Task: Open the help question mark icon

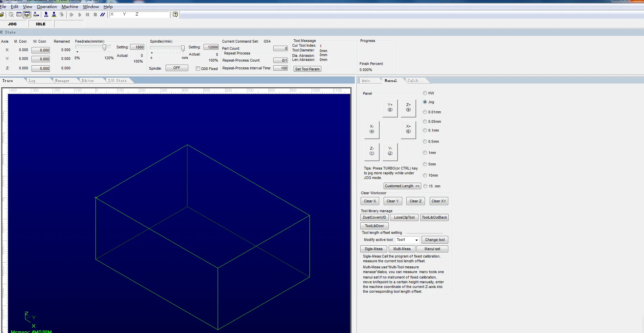Action: tap(175, 15)
